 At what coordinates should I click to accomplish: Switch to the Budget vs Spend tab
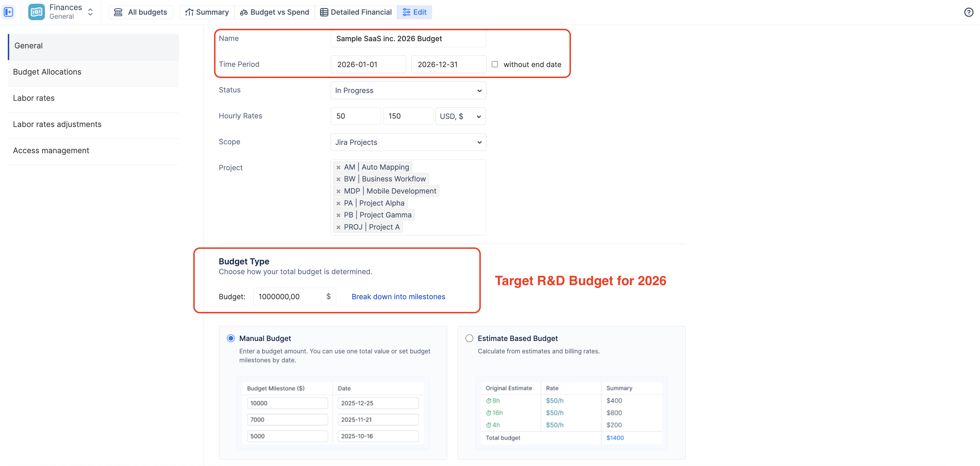[274, 12]
